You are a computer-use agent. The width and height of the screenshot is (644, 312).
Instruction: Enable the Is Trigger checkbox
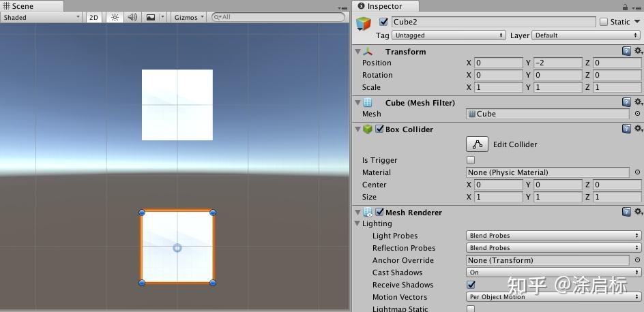(x=471, y=160)
